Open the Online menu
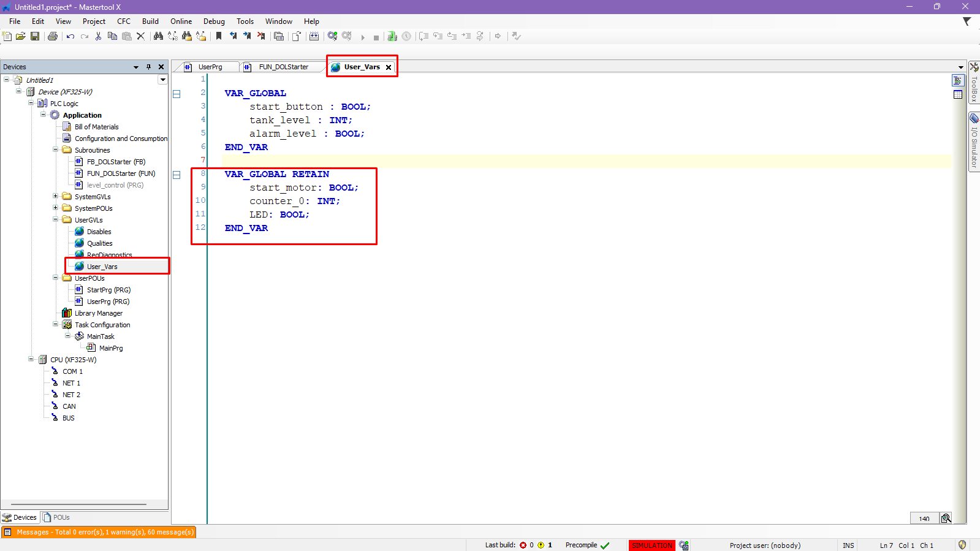Viewport: 980px width, 551px height. (181, 21)
